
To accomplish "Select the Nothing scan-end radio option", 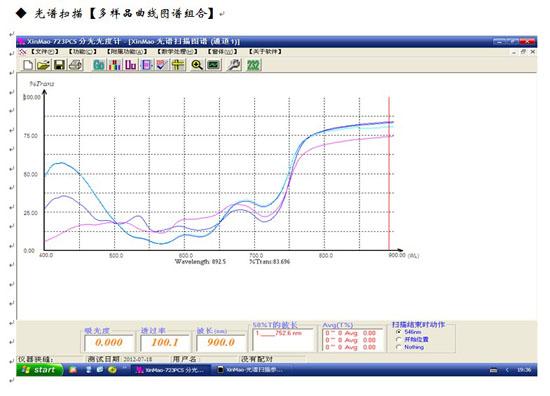I will point(398,347).
